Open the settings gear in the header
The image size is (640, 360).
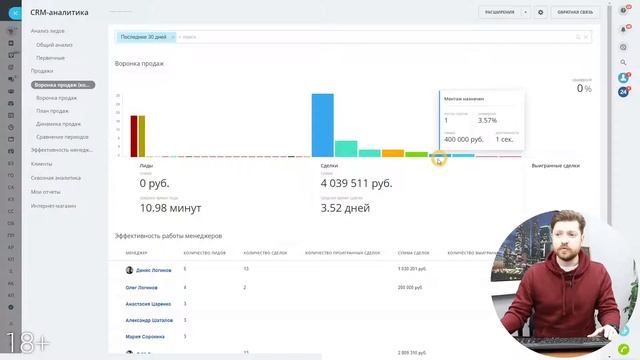pyautogui.click(x=540, y=12)
